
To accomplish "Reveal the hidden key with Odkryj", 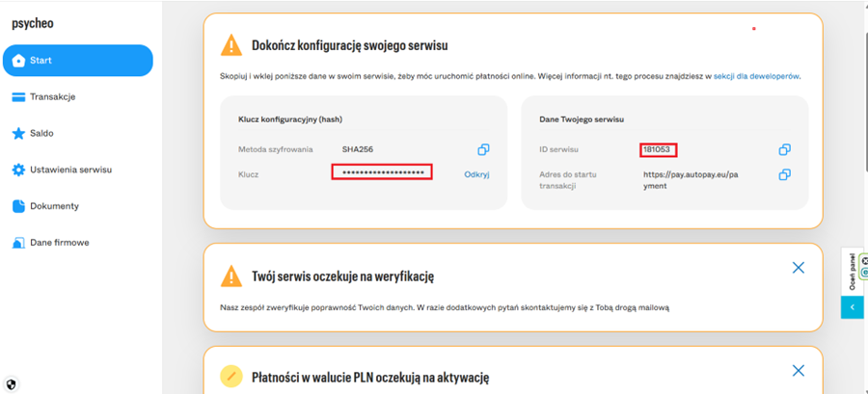I will coord(476,174).
